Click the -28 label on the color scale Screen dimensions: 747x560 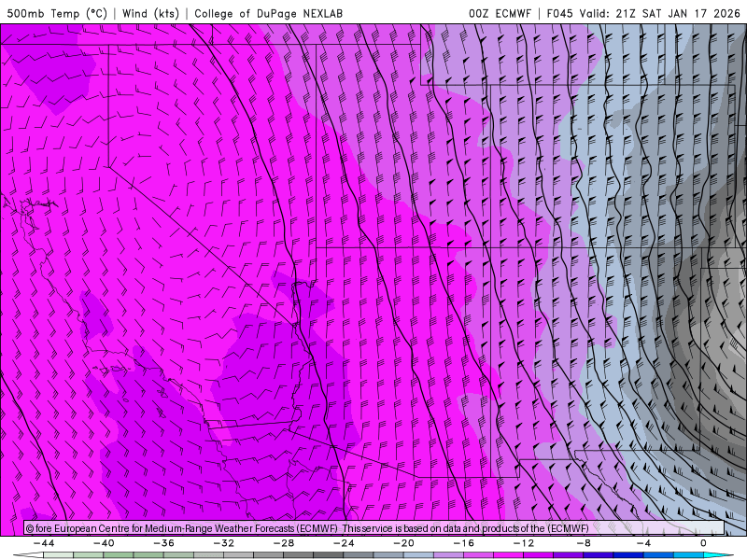(284, 543)
